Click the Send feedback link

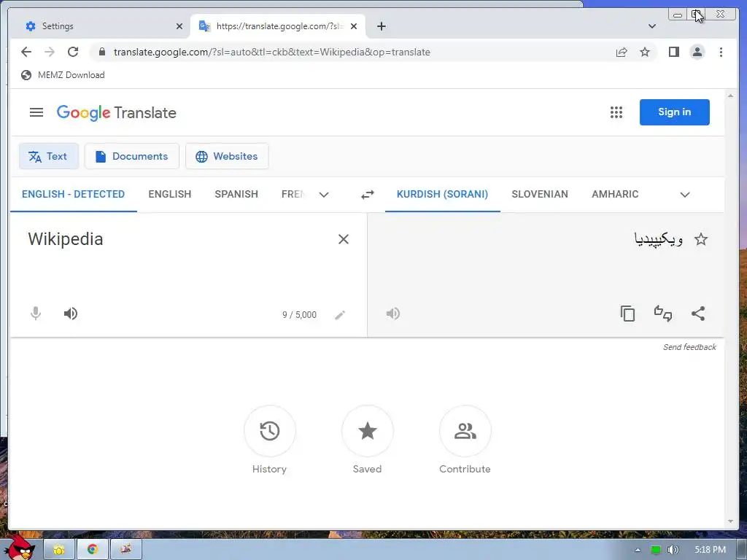click(689, 347)
